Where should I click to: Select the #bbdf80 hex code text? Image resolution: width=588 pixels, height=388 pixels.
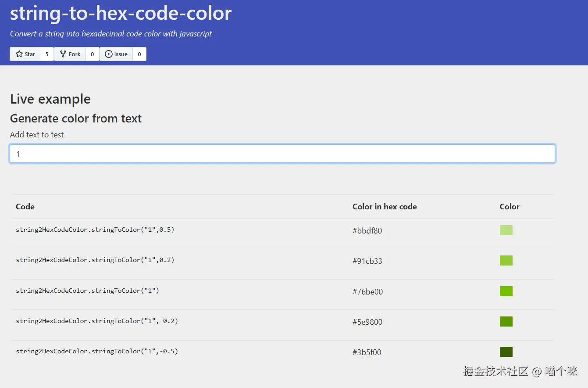367,231
